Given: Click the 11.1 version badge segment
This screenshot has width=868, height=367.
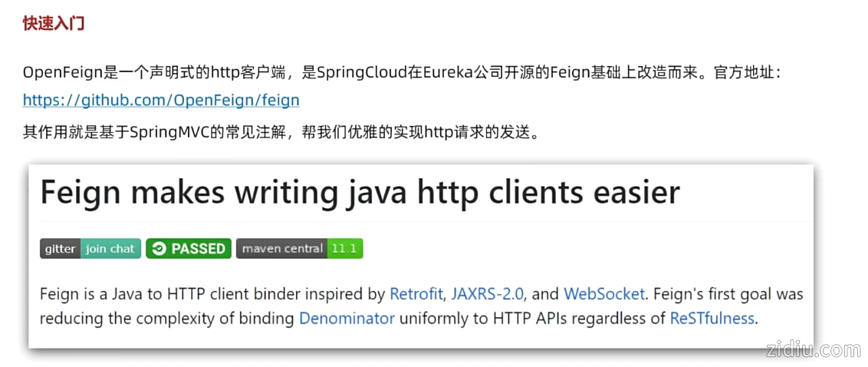Looking at the screenshot, I should point(344,249).
